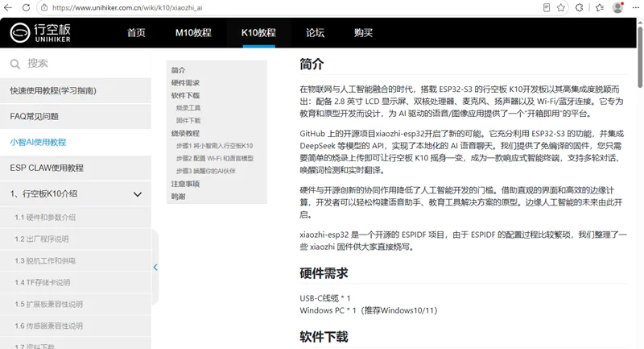
Task: Select the K10教程 navigation tab
Action: (x=258, y=32)
